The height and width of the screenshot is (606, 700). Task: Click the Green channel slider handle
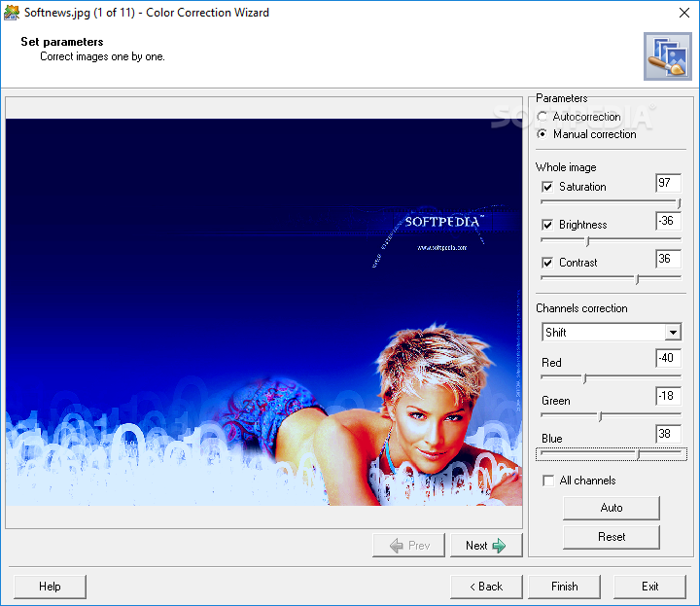(x=600, y=416)
